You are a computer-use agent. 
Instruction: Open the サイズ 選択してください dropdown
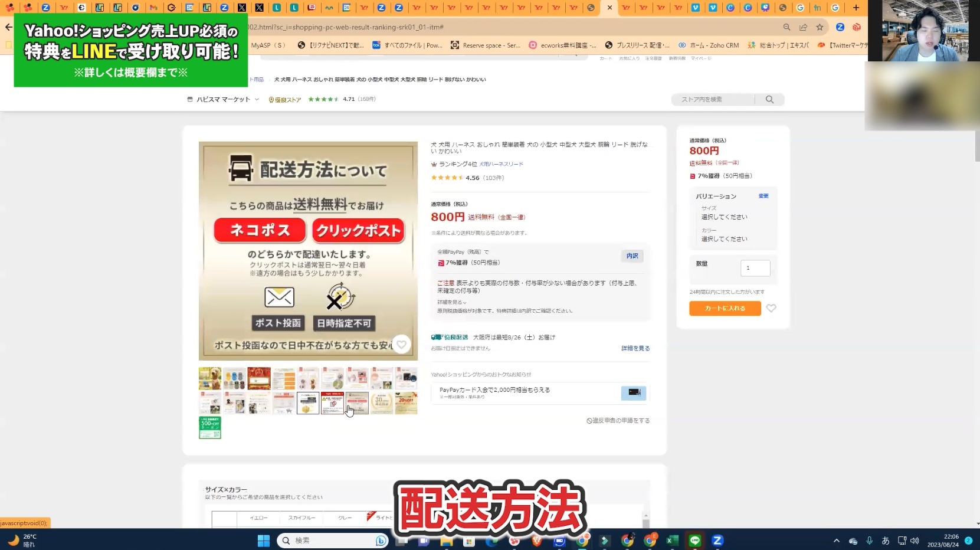(x=724, y=217)
